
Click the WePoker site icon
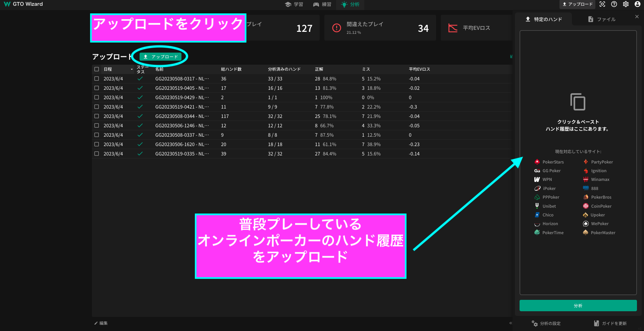coord(586,223)
